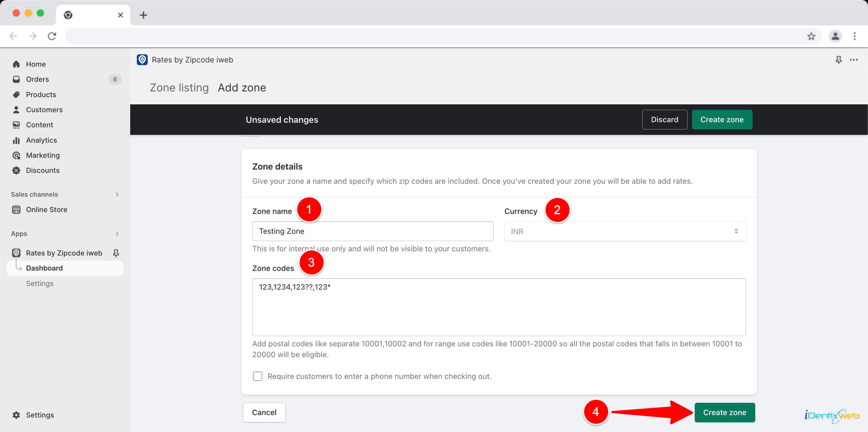
Task: Click the Orders count badge 6
Action: [x=115, y=79]
